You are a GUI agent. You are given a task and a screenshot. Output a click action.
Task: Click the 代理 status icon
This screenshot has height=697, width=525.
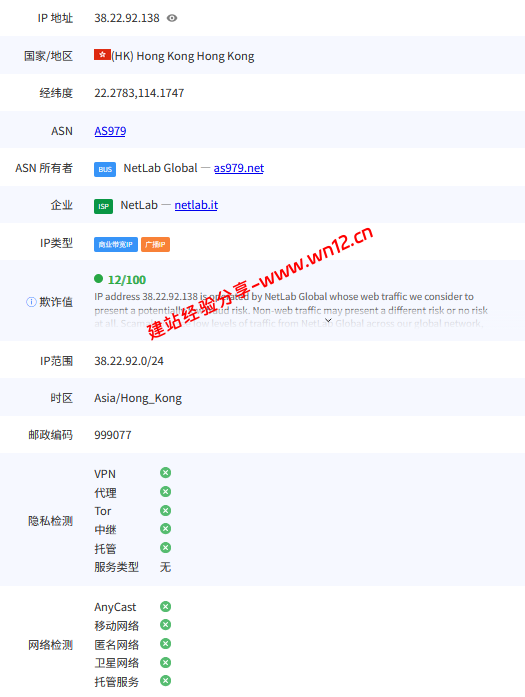click(x=165, y=492)
